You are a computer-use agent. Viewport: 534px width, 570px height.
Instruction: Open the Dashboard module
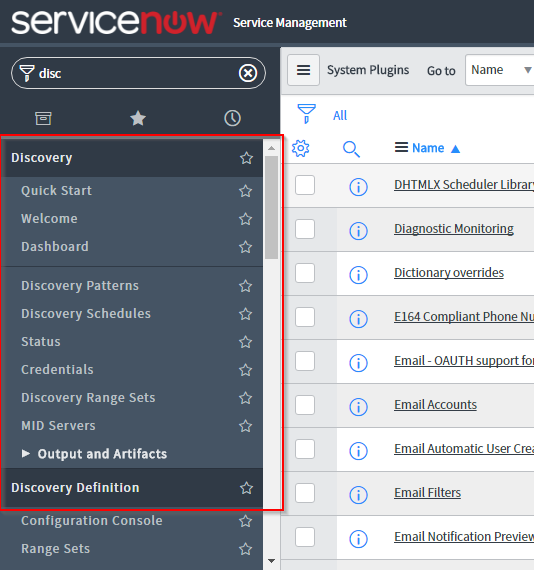[55, 247]
